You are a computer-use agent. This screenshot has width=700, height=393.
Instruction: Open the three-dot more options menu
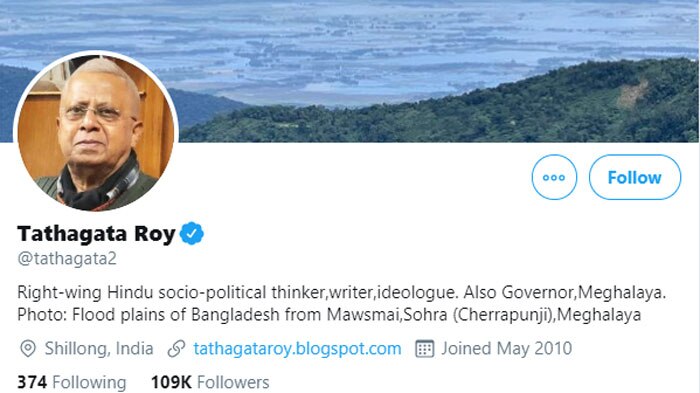554,177
